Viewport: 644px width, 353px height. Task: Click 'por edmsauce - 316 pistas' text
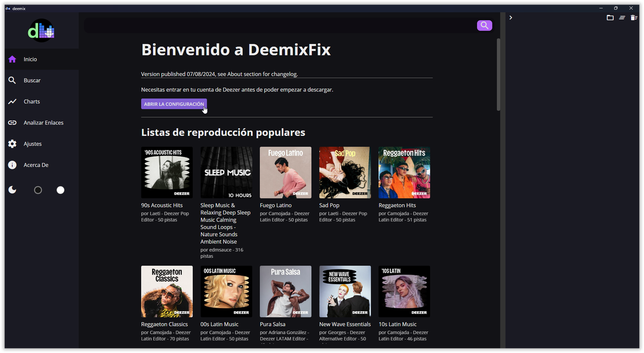tap(222, 253)
